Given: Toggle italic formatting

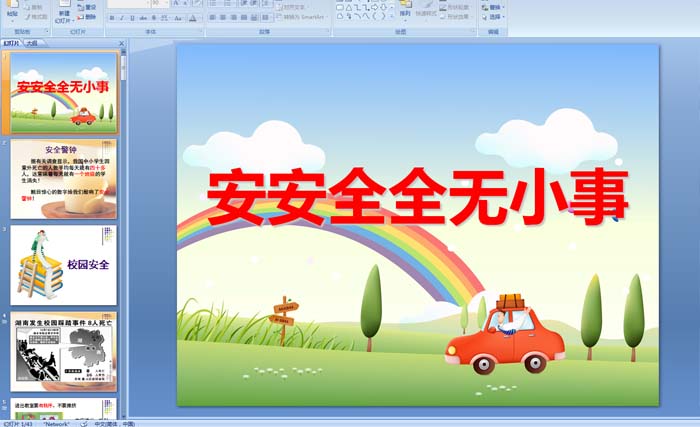Looking at the screenshot, I should coord(121,18).
